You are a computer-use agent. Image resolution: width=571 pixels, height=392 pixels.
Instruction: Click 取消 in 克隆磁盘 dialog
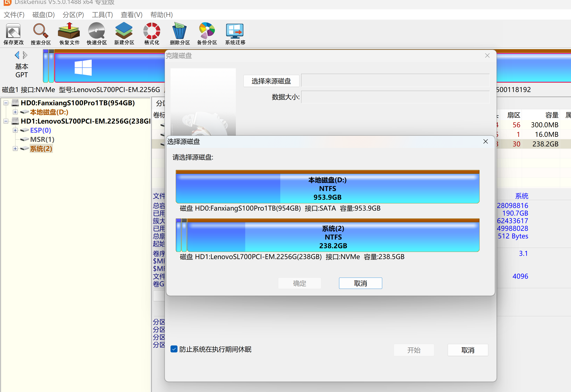pos(468,350)
